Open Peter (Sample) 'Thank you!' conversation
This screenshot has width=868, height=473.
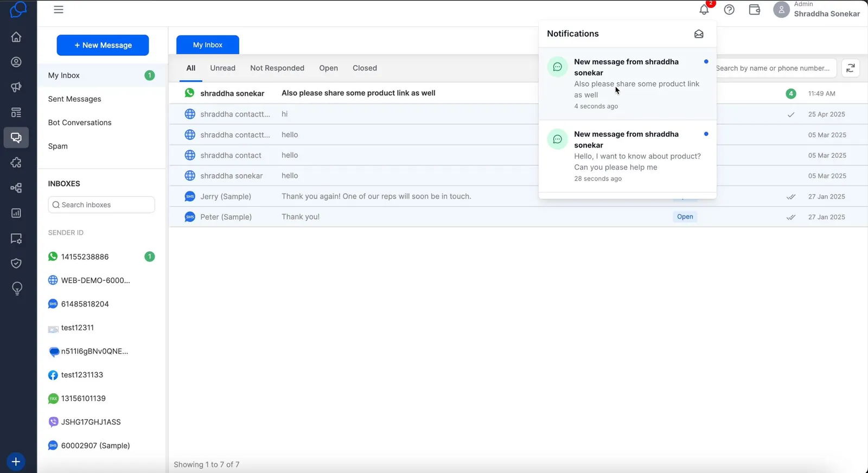518,217
